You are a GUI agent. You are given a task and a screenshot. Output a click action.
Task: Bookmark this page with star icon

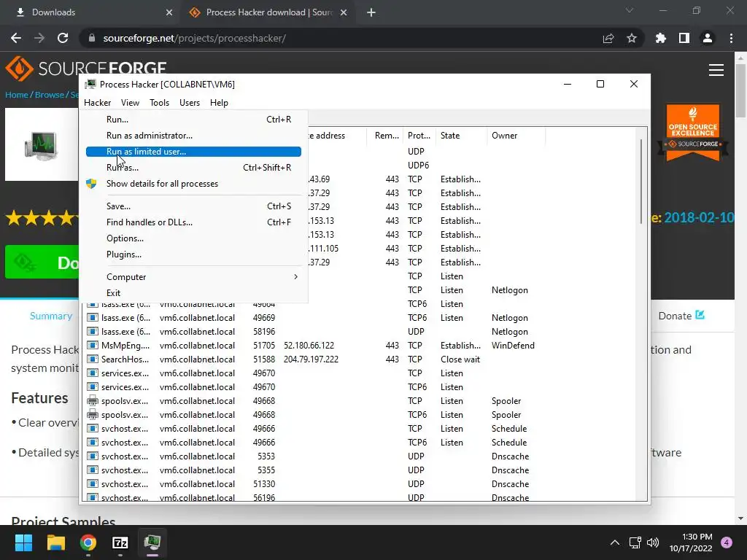[x=632, y=38]
